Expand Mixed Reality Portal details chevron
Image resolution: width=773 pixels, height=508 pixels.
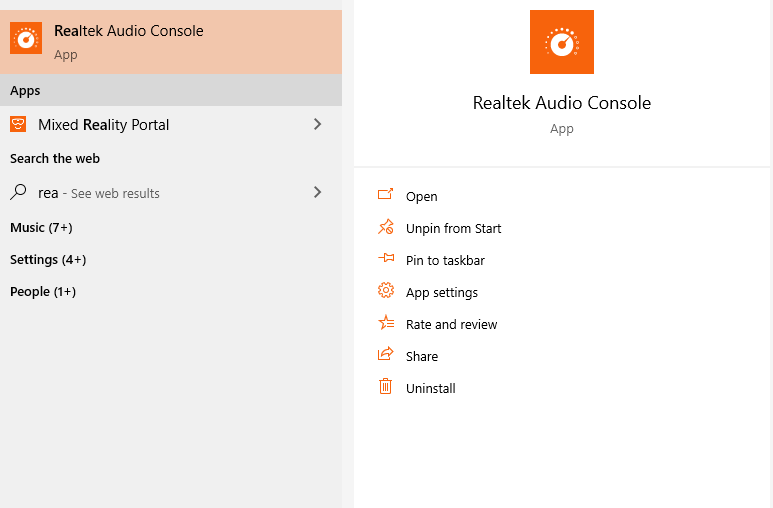[x=317, y=124]
